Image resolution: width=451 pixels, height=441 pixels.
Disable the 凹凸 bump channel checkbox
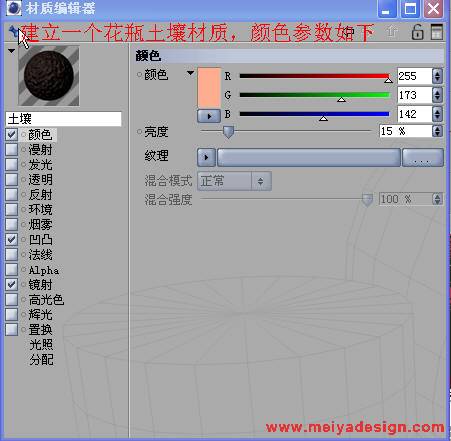[11, 239]
